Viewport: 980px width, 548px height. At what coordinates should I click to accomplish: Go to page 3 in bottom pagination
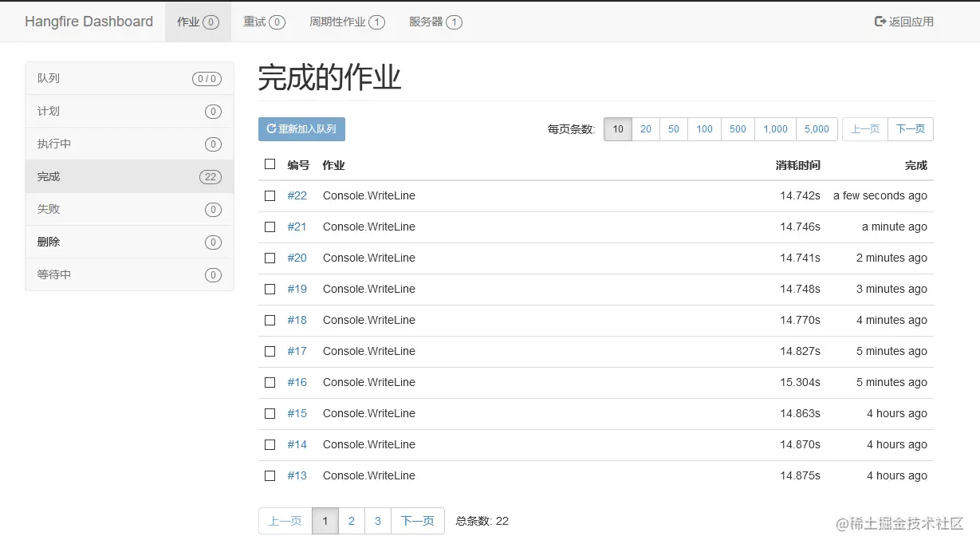(x=378, y=521)
